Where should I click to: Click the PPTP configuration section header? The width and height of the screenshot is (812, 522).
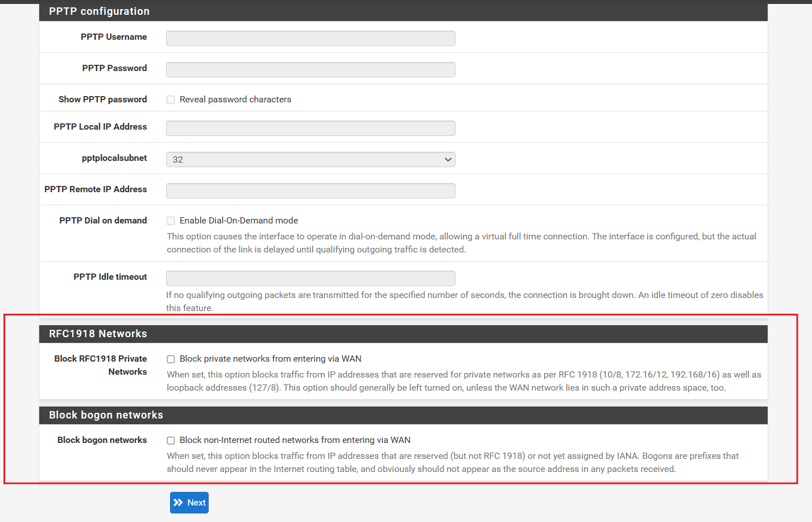click(x=99, y=11)
